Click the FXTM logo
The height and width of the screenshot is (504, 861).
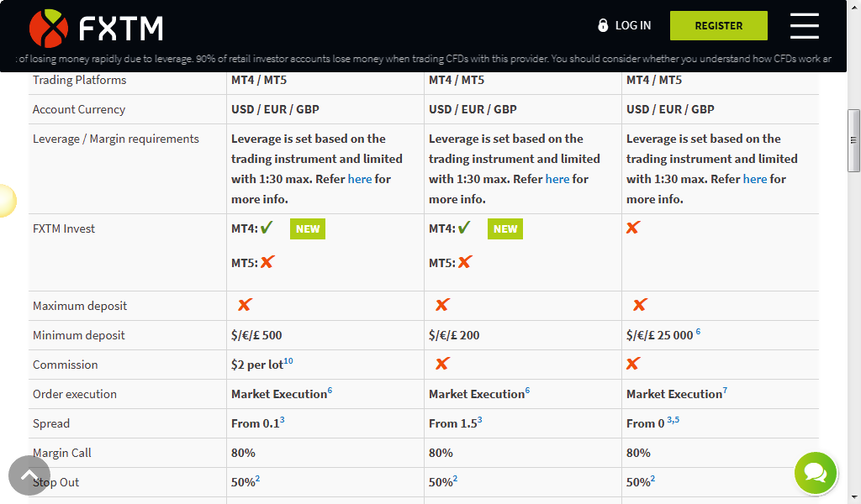tap(96, 28)
